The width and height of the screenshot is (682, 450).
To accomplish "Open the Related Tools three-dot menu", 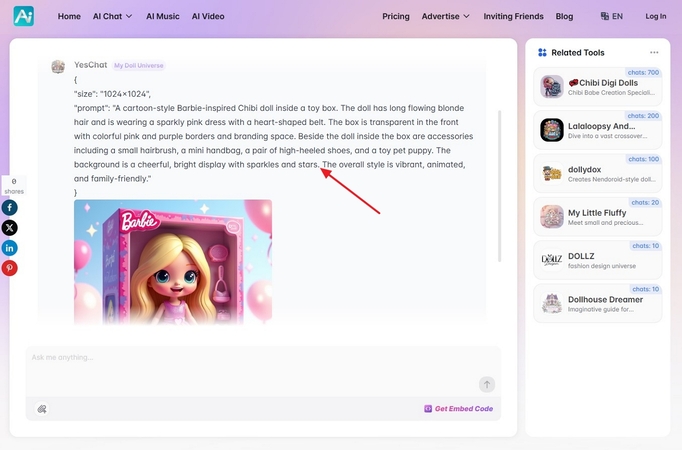I will click(654, 53).
